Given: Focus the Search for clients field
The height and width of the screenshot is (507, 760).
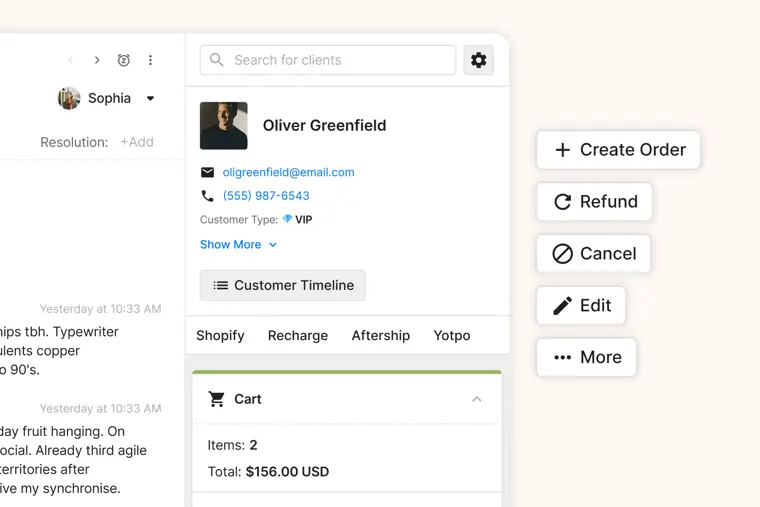Looking at the screenshot, I should 328,60.
